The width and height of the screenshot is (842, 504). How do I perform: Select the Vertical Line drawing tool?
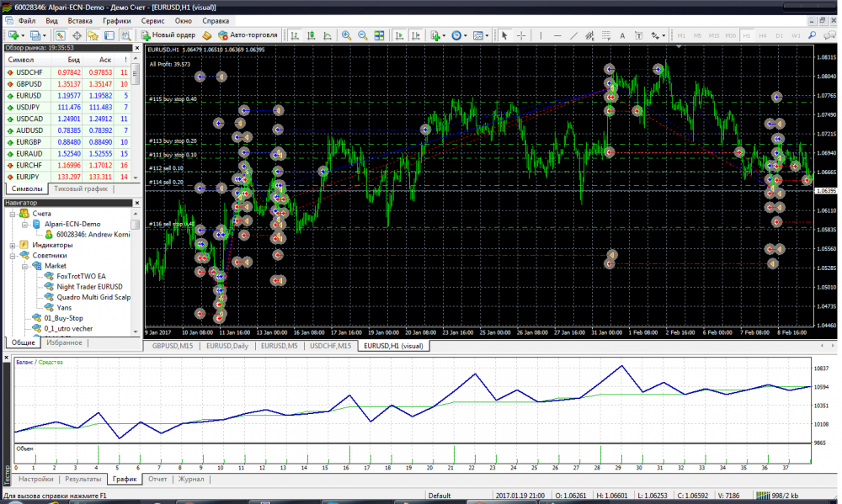541,35
